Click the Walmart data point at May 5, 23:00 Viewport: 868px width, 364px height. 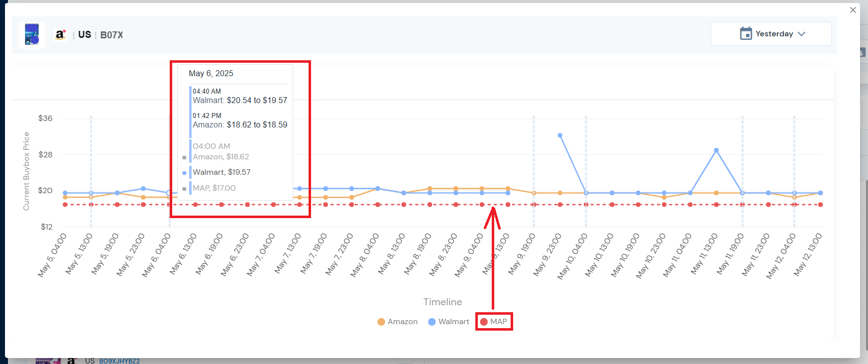pos(143,189)
